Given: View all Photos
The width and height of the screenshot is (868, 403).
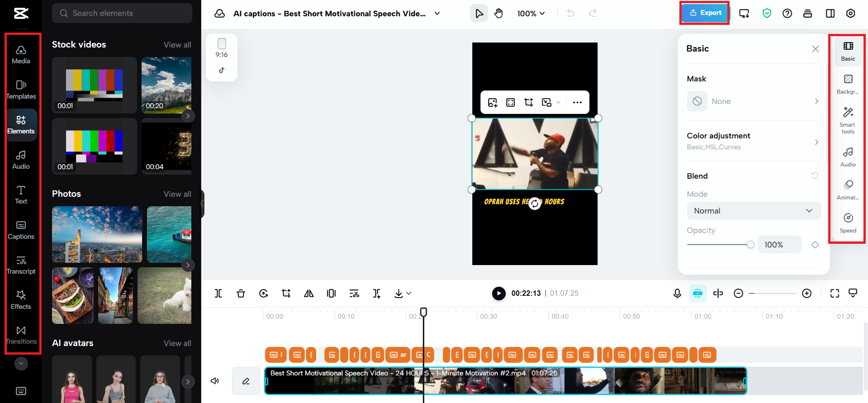Looking at the screenshot, I should (x=177, y=194).
